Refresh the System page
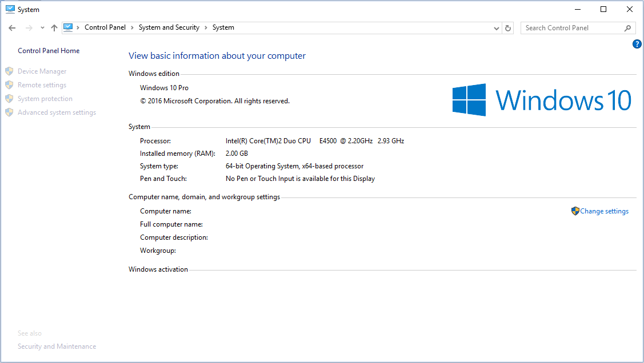Viewport: 644px width, 363px height. pyautogui.click(x=508, y=28)
